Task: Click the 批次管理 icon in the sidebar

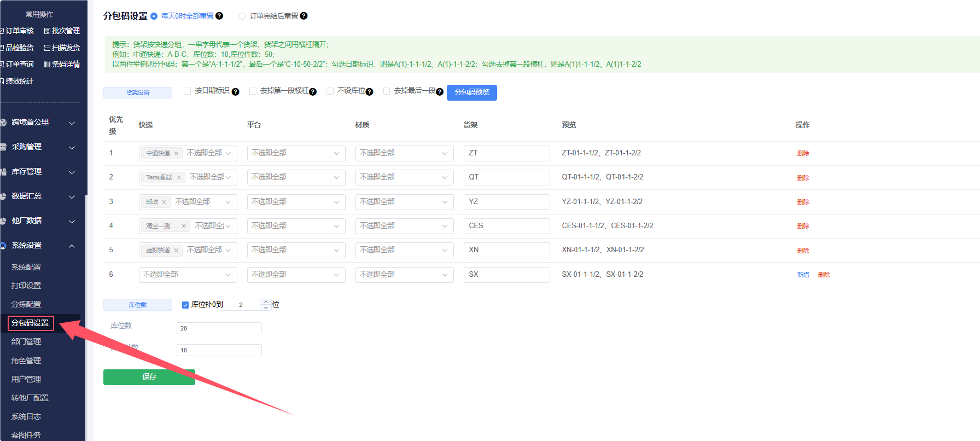Action: [47, 31]
